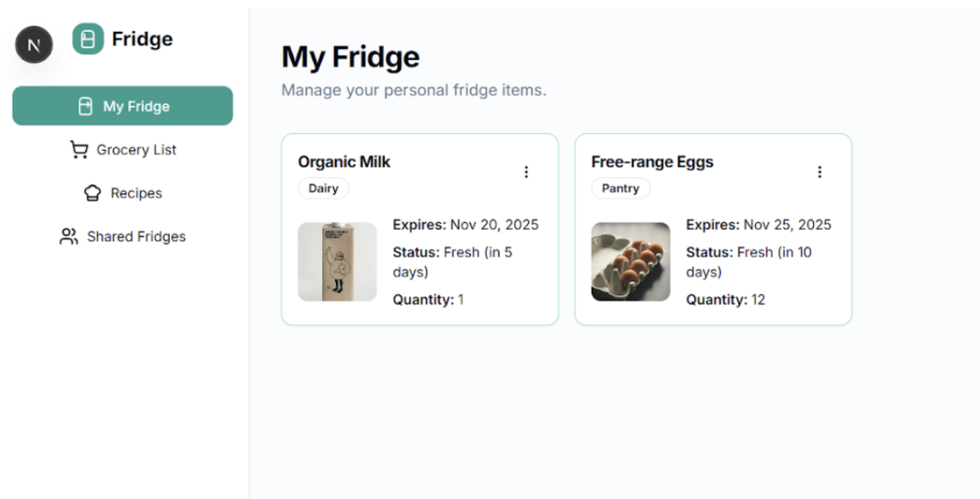Click the Organic Milk item title
The height and width of the screenshot is (499, 980).
pyautogui.click(x=344, y=162)
